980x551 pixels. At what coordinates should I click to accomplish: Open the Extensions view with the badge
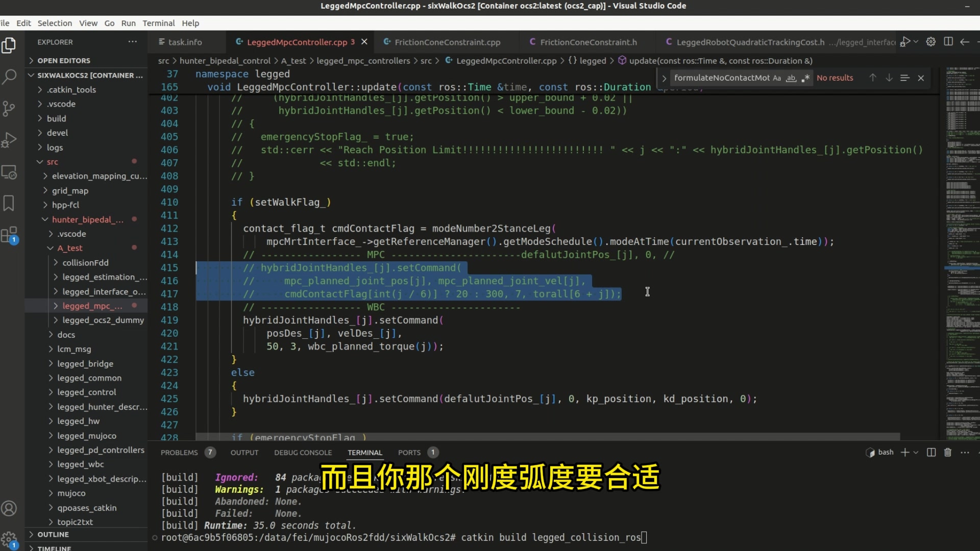click(x=10, y=235)
